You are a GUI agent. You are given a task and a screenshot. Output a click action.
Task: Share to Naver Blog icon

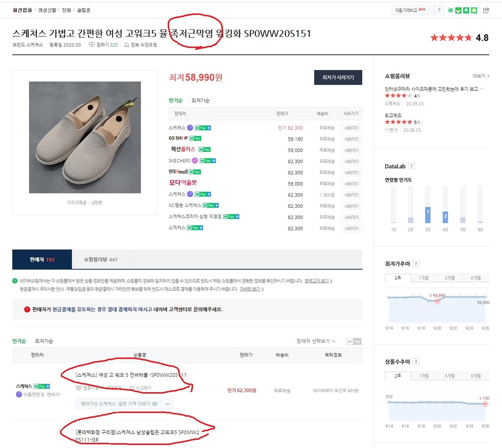coord(466,11)
